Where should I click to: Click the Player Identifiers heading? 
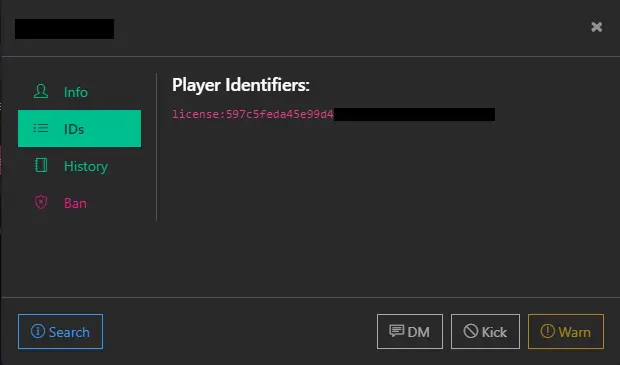point(241,85)
